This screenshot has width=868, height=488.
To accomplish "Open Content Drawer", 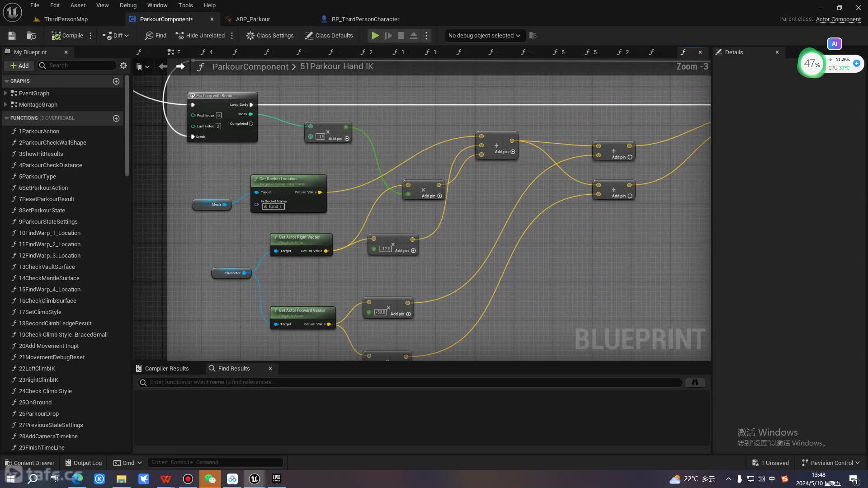I will point(30,463).
